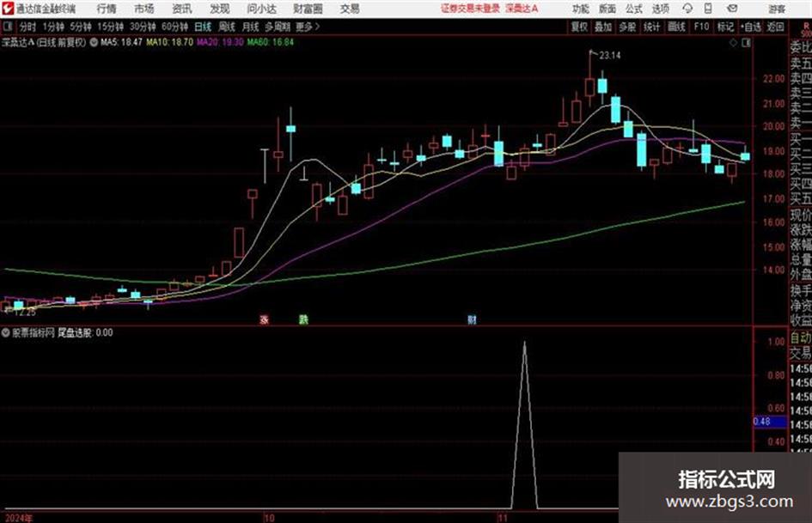Select the 日线 daily period tab
The width and height of the screenshot is (812, 523).
click(203, 27)
